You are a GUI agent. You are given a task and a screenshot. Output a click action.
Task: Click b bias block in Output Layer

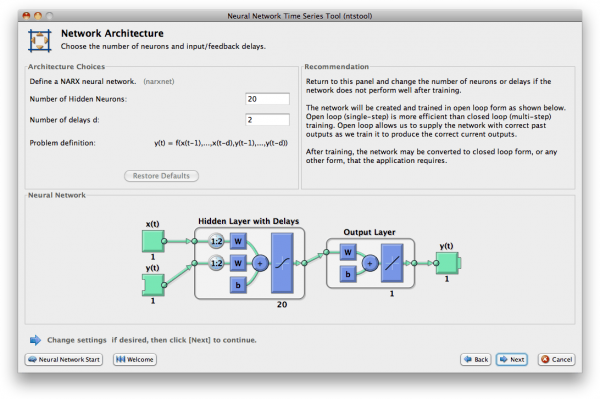(x=348, y=274)
